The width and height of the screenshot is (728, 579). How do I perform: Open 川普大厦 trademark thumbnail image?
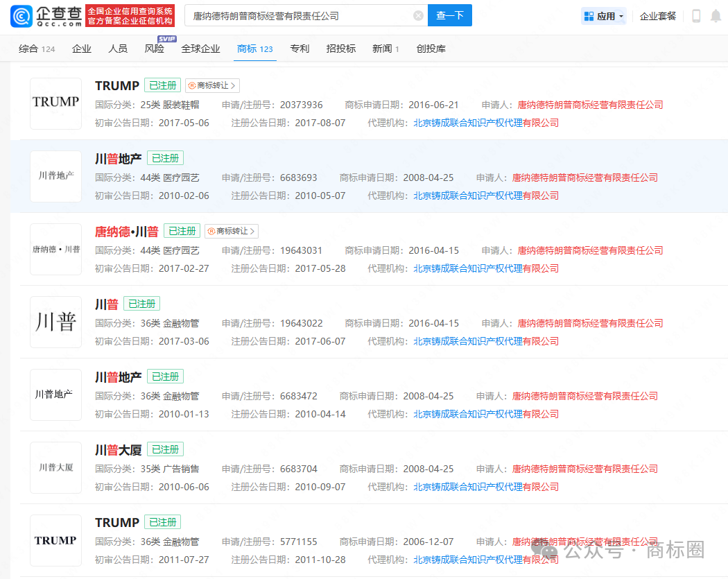(55, 468)
